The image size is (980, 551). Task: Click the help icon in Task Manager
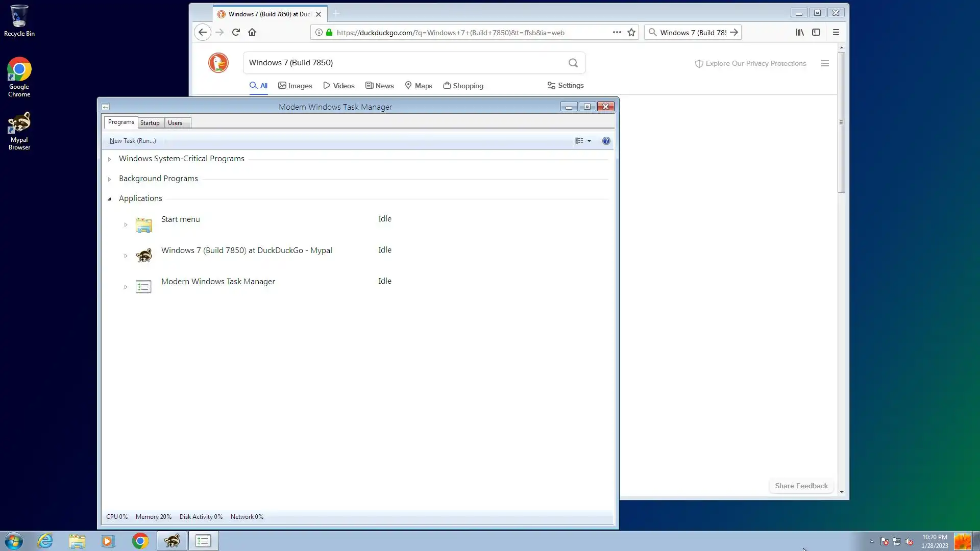point(606,141)
